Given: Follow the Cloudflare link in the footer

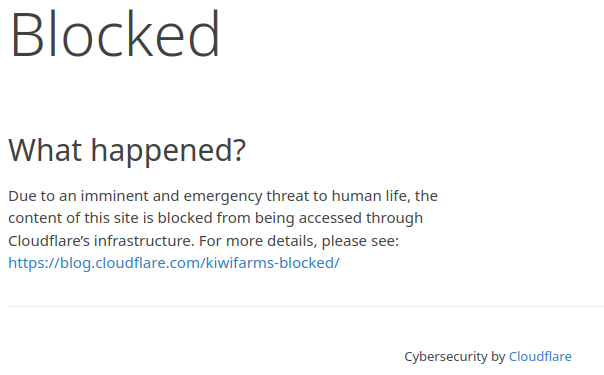Looking at the screenshot, I should (540, 357).
